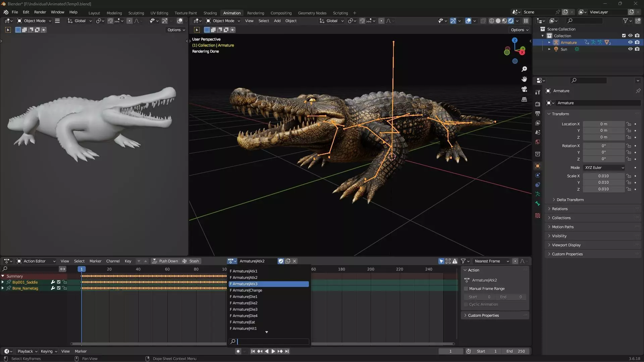Click the viewport zoom magnifier icon

point(524,69)
